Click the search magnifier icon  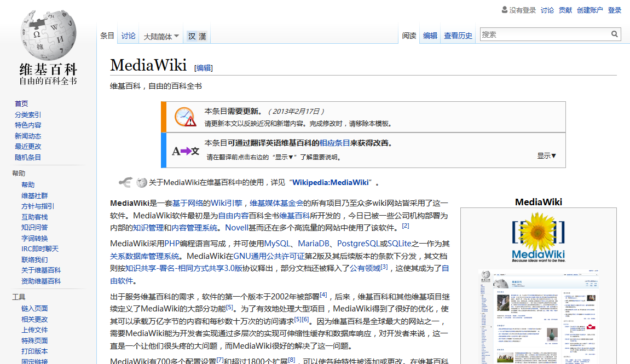tap(614, 34)
